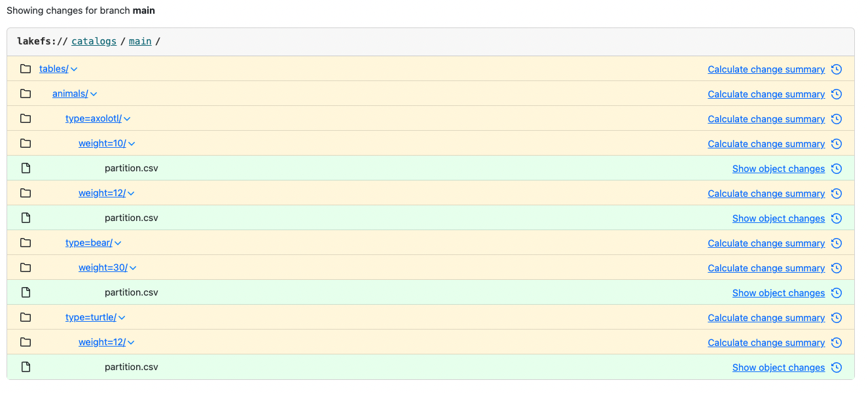Open the catalogs breadcrumb link
Screen dimensions: 868x393
[94, 41]
